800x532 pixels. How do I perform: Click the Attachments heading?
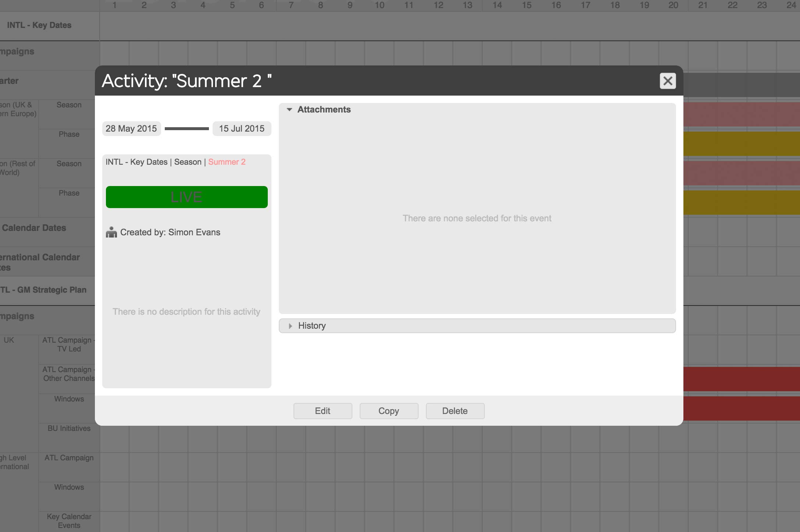coord(324,110)
